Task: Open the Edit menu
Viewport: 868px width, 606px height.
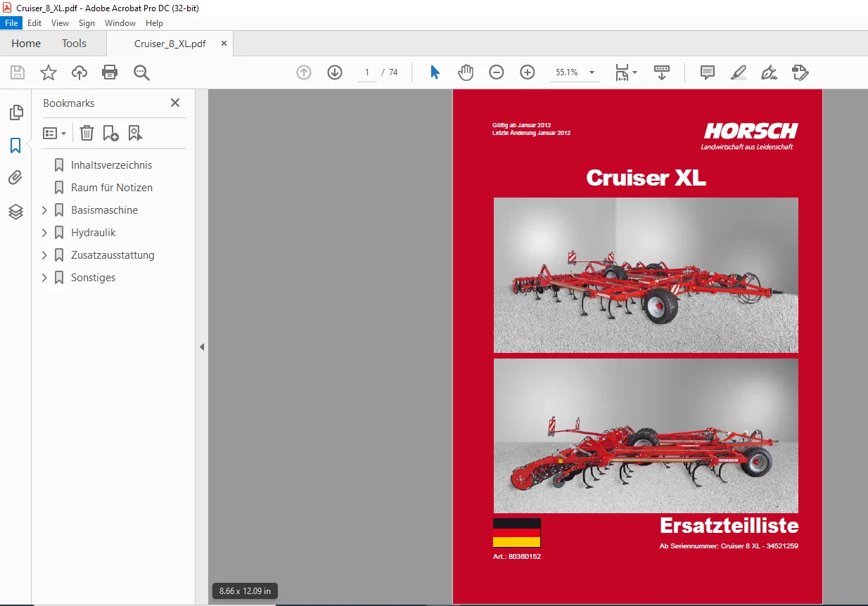Action: [x=34, y=23]
